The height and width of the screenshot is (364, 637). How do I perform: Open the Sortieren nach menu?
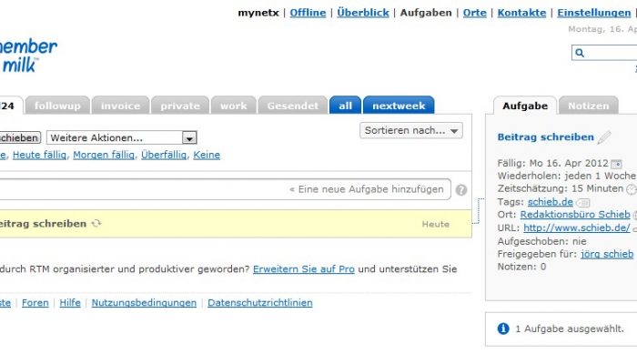pos(411,130)
